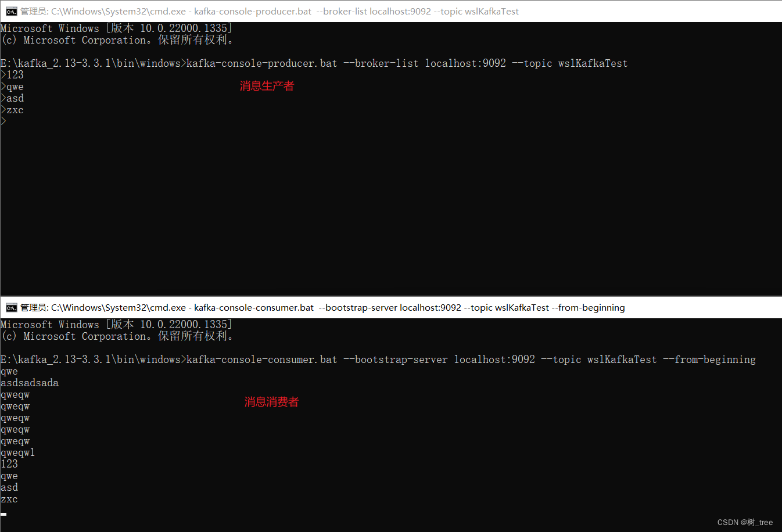Click Microsoft Windows version line in producer window
Viewport: 782px width, 532px height.
click(116, 28)
